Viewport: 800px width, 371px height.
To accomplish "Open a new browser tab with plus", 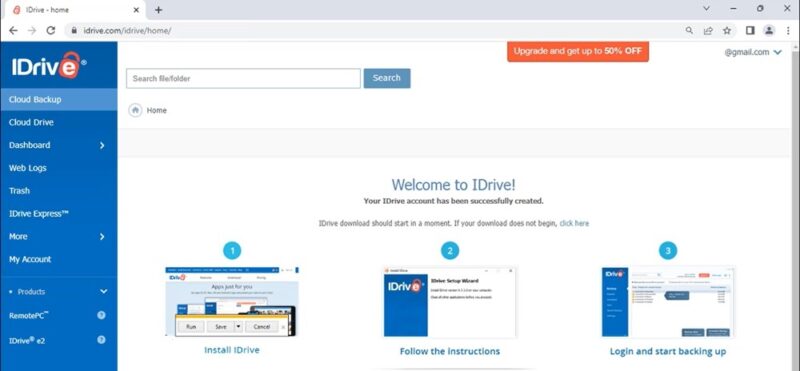I will tap(158, 10).
